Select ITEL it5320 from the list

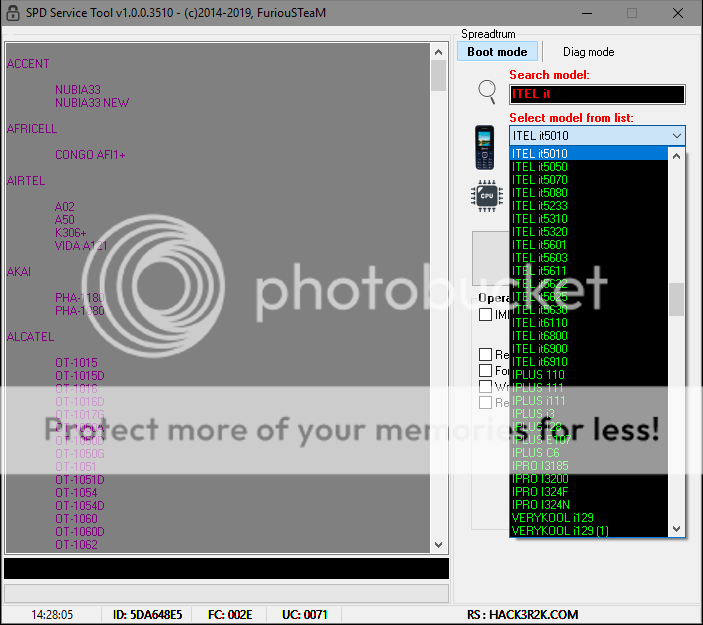tap(589, 232)
